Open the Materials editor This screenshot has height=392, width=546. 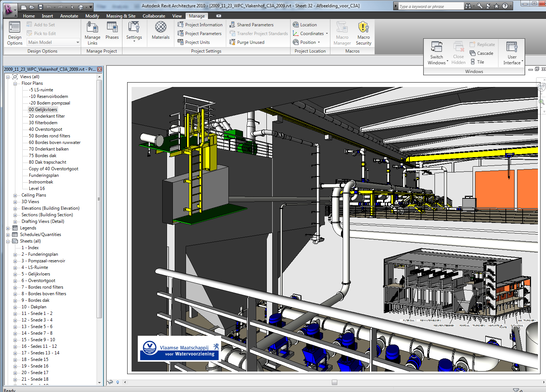click(161, 31)
